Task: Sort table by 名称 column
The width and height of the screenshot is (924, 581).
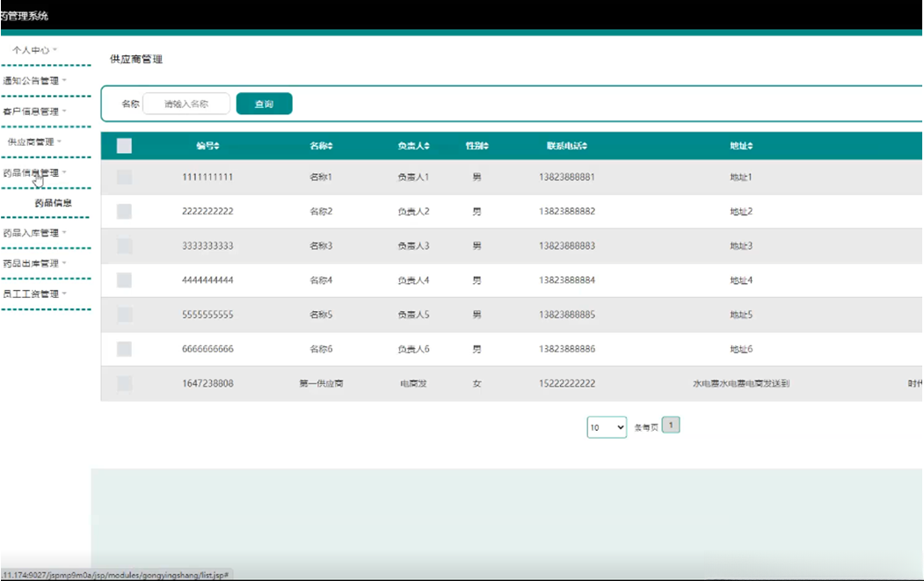Action: [321, 146]
